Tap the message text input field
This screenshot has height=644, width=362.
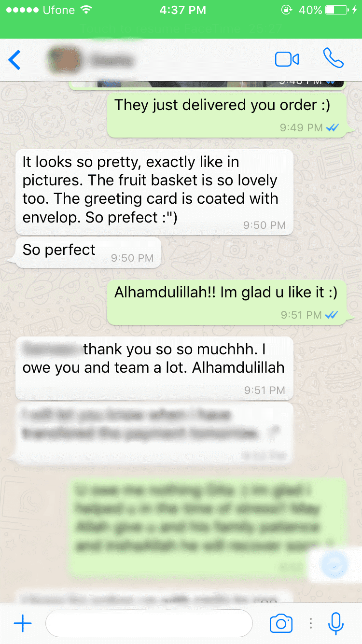pyautogui.click(x=149, y=623)
